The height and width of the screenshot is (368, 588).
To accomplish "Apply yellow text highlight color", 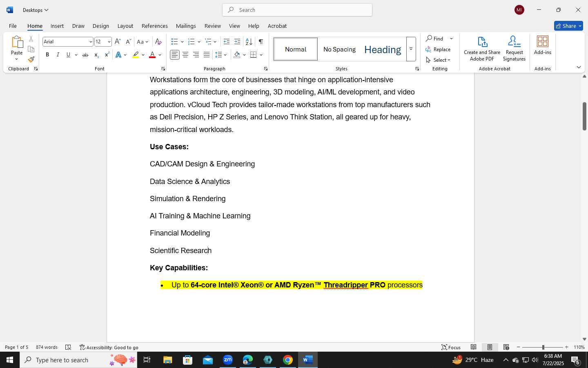I will [136, 55].
